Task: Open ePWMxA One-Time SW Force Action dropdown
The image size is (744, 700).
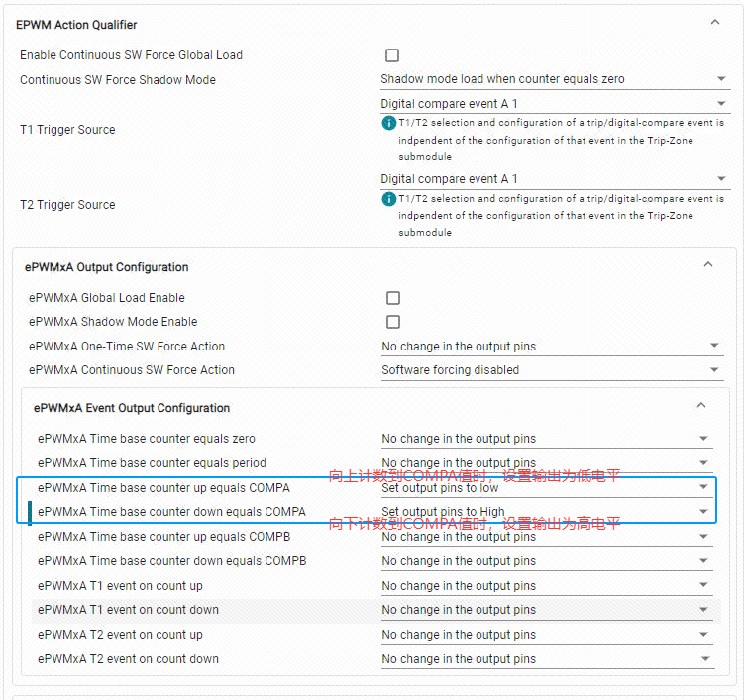Action: tap(553, 347)
